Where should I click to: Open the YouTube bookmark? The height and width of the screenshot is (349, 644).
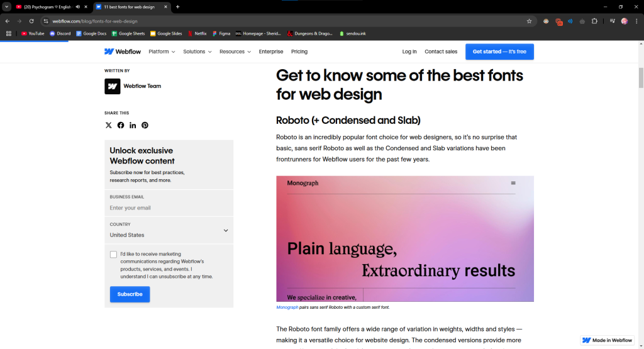click(x=33, y=34)
